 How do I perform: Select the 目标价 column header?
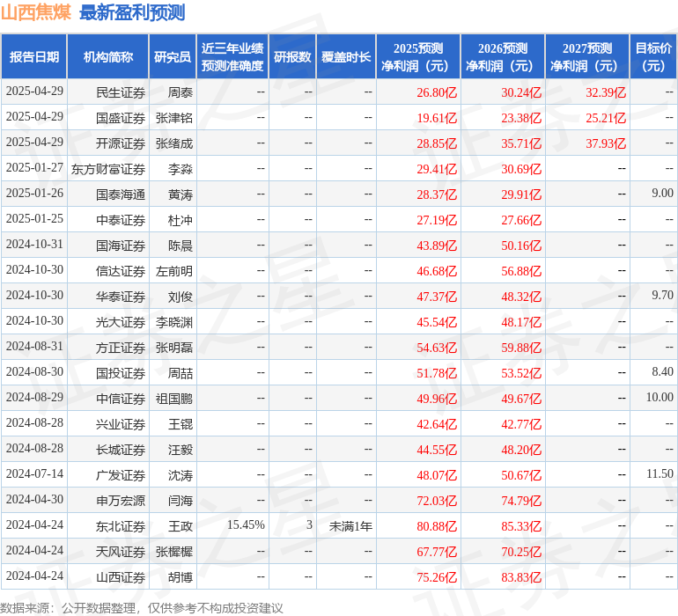coord(654,56)
